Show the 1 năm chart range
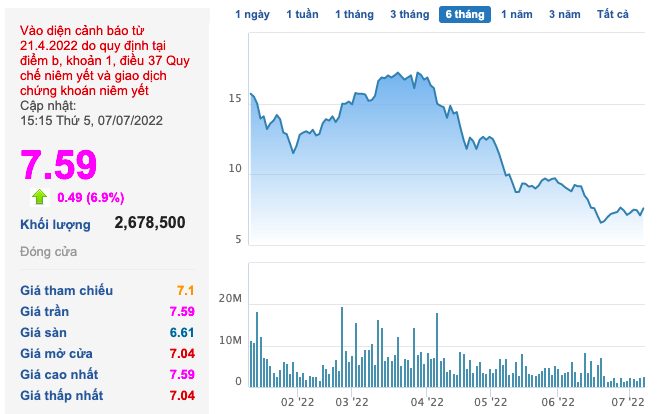Screen dimensions: 658x414 click(517, 14)
